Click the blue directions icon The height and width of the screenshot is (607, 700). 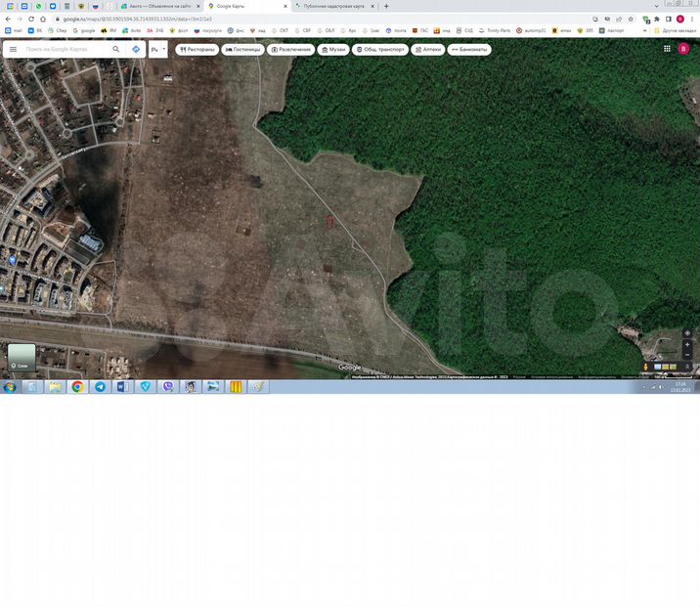(x=136, y=49)
